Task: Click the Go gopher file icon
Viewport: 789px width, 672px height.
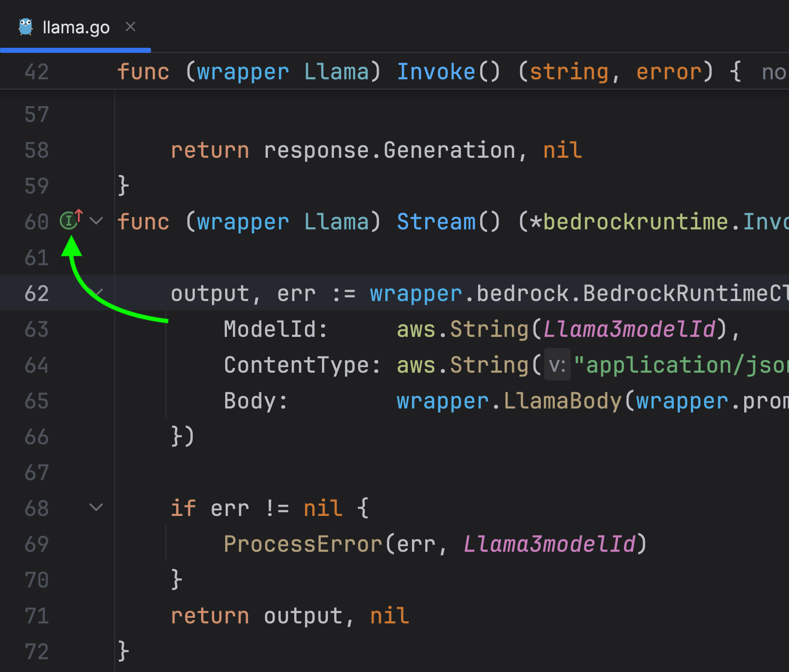Action: coord(26,27)
